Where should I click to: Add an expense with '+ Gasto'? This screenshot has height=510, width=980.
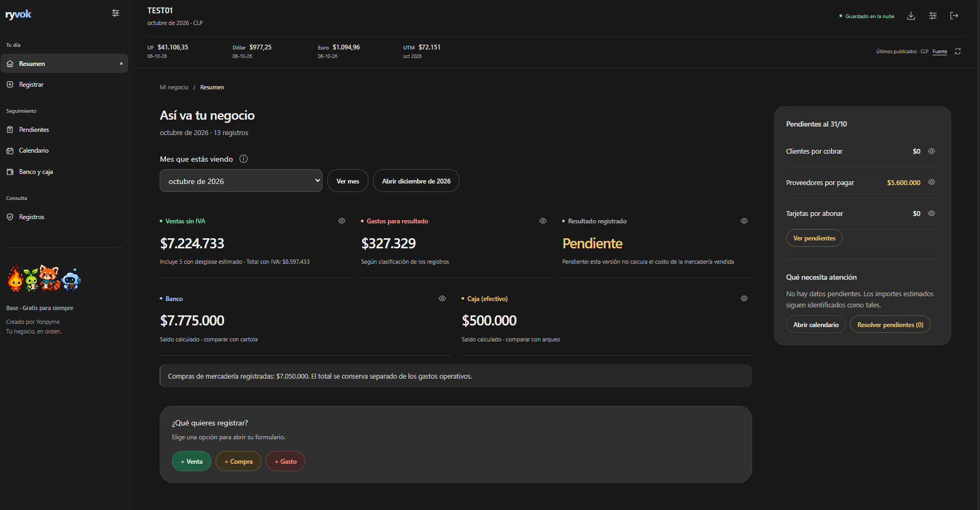click(285, 461)
